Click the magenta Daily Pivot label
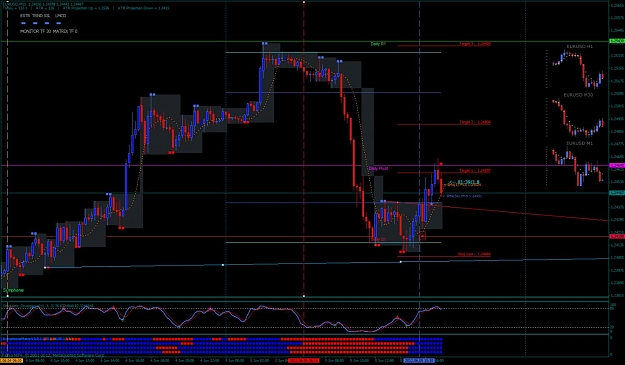The image size is (625, 365). click(378, 169)
